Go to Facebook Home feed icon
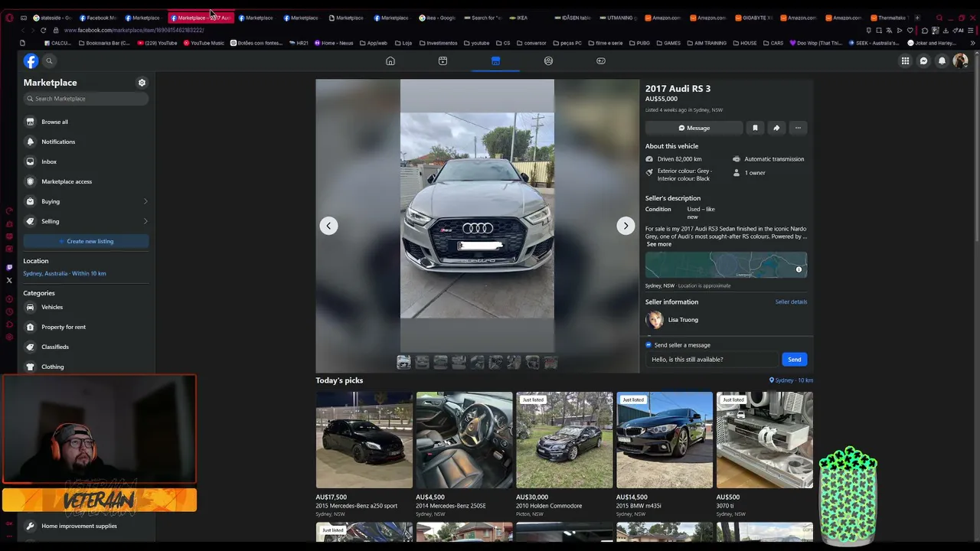This screenshot has width=980, height=551. coord(390,61)
